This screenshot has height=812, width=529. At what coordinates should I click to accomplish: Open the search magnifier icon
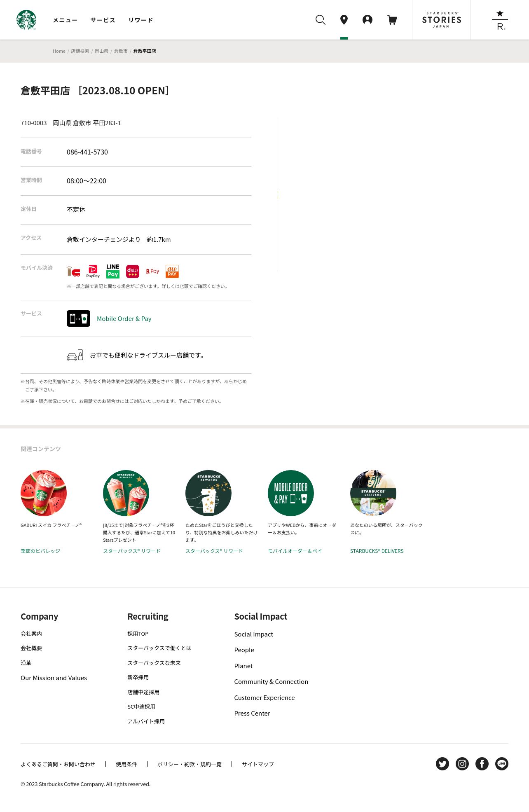[321, 20]
